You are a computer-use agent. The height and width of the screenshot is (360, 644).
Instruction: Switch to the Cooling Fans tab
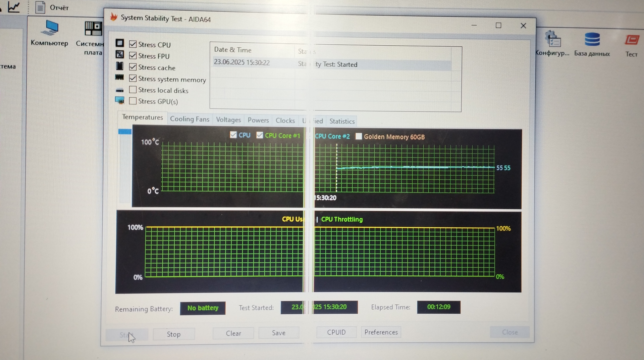(190, 119)
